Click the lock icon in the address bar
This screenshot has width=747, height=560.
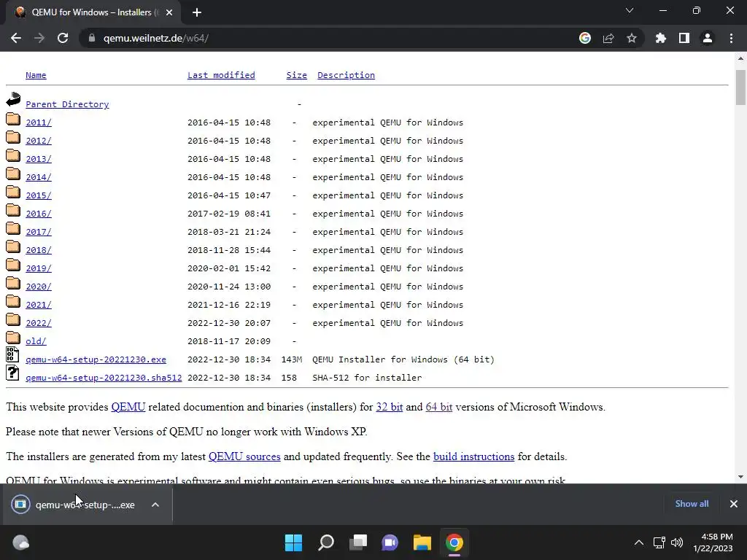pyautogui.click(x=91, y=38)
